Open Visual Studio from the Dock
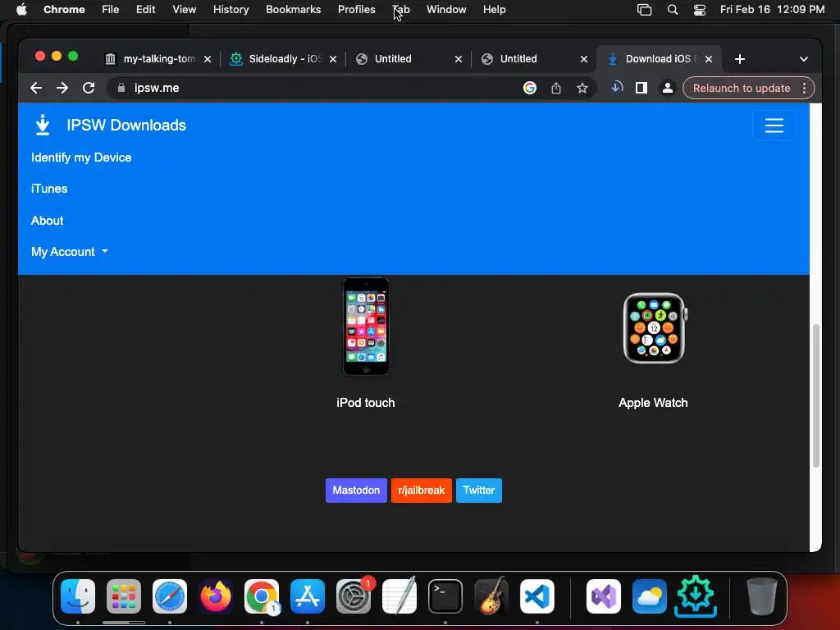This screenshot has height=630, width=840. click(x=604, y=596)
